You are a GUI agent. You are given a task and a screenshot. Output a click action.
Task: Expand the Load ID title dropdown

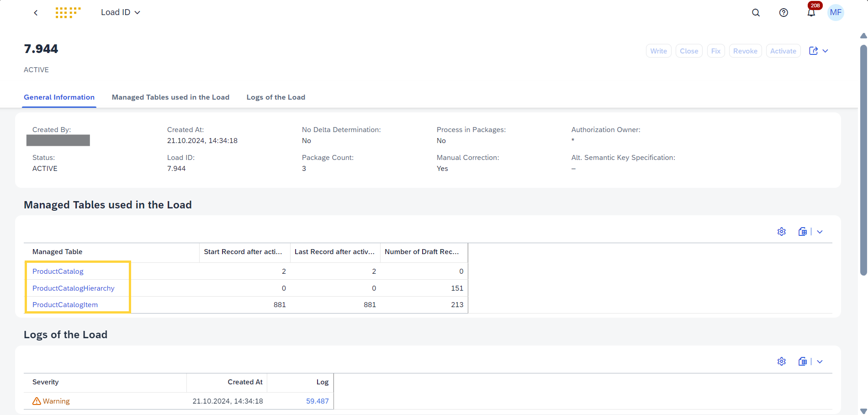click(x=121, y=12)
